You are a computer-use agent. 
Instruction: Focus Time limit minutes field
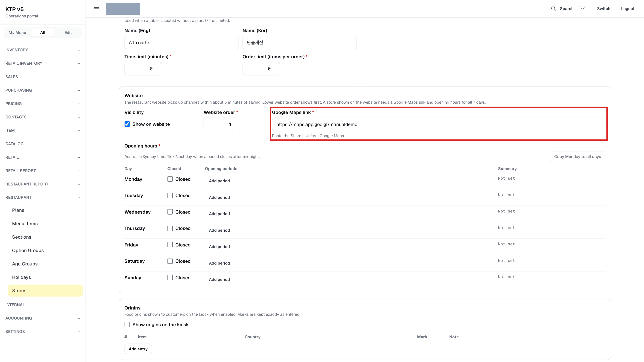(143, 69)
